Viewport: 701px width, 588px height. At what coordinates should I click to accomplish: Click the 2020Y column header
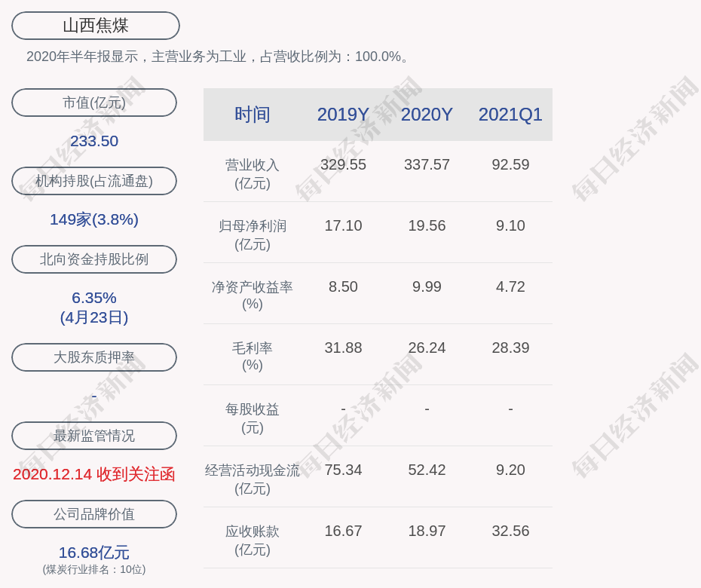427,115
